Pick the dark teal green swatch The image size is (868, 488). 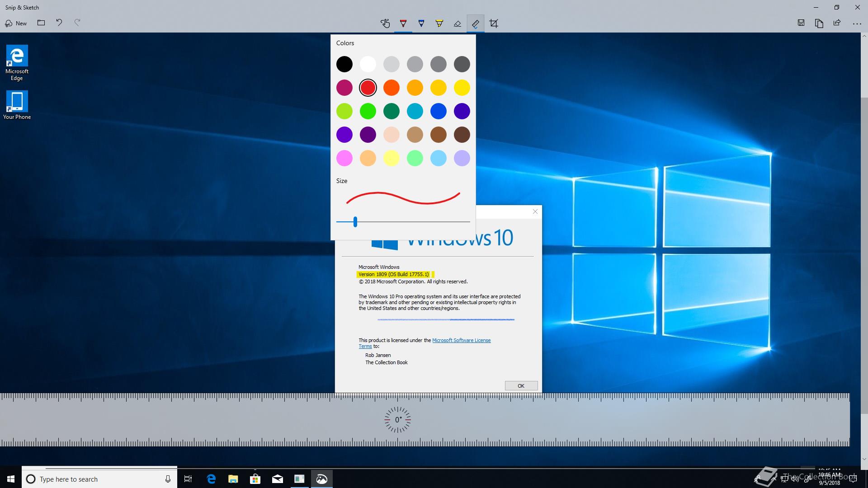pos(392,111)
